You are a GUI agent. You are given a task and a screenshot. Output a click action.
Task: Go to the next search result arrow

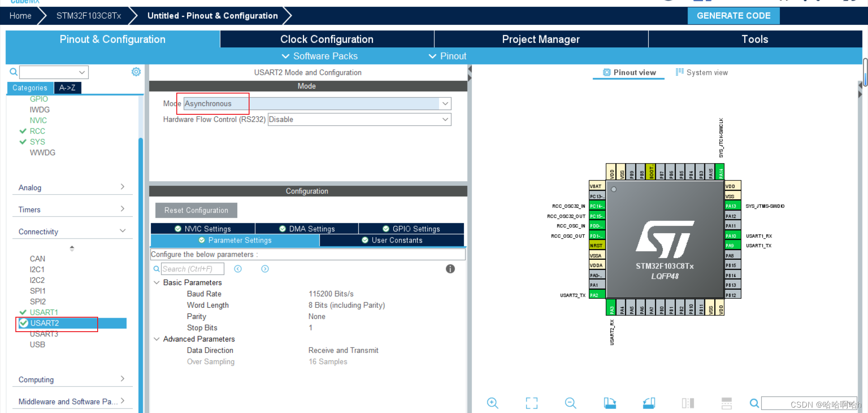pyautogui.click(x=265, y=269)
